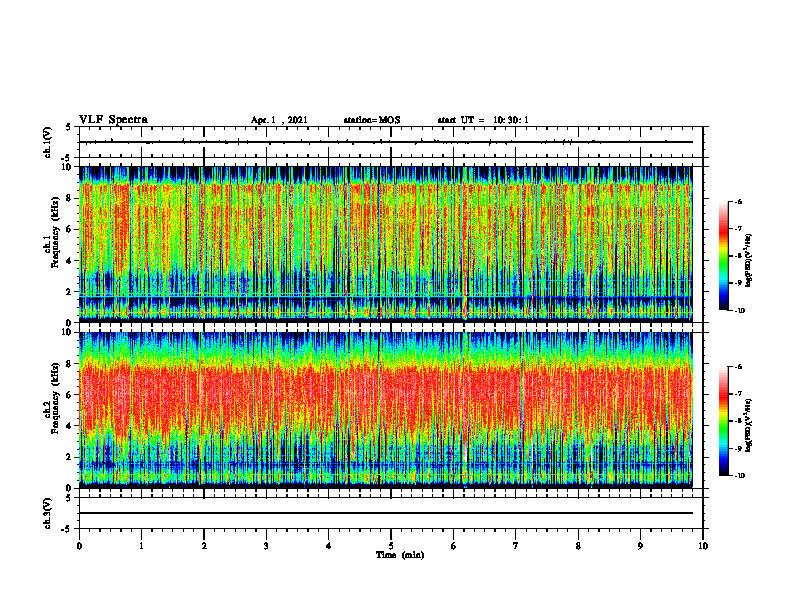Select '-10' on ch.2 color bar

coord(739,476)
